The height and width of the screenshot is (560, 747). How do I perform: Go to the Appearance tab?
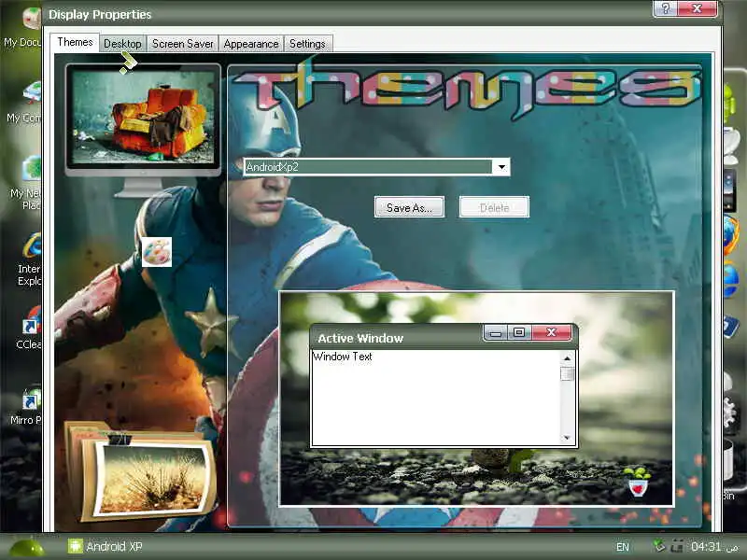pyautogui.click(x=251, y=44)
